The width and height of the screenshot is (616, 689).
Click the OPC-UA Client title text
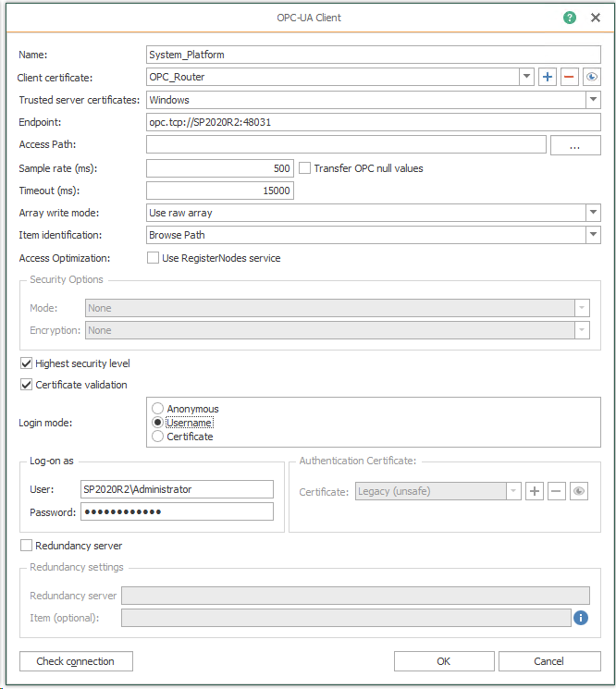[x=309, y=18]
